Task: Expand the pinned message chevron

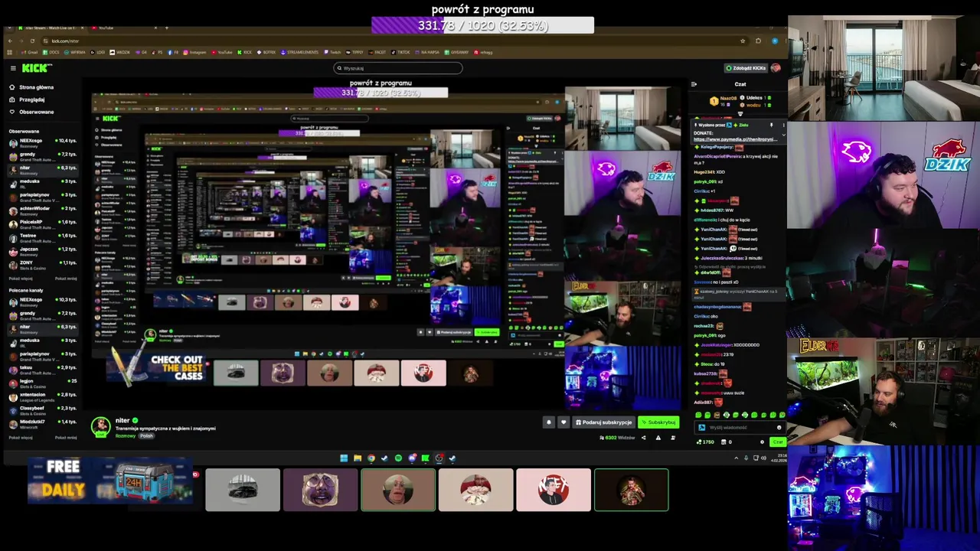Action: coord(784,135)
